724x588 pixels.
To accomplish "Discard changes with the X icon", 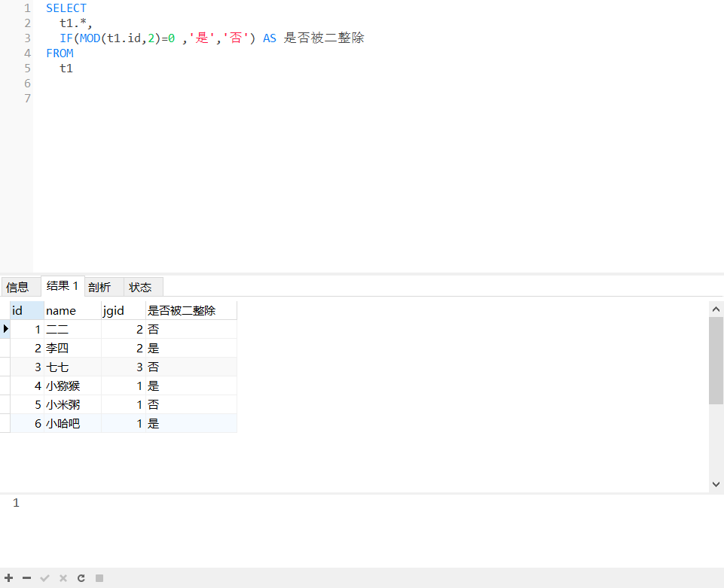I will pyautogui.click(x=63, y=578).
